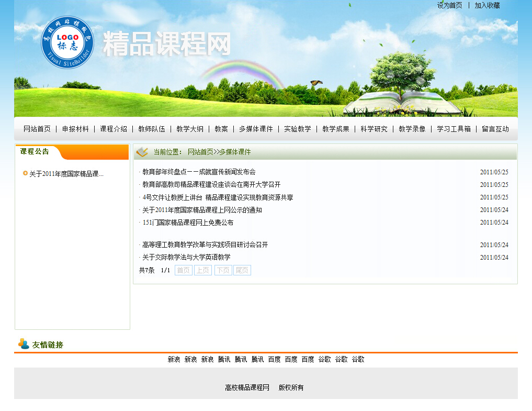Visit the 教学录像 page
Screen dimensions: 532x411
pos(412,129)
